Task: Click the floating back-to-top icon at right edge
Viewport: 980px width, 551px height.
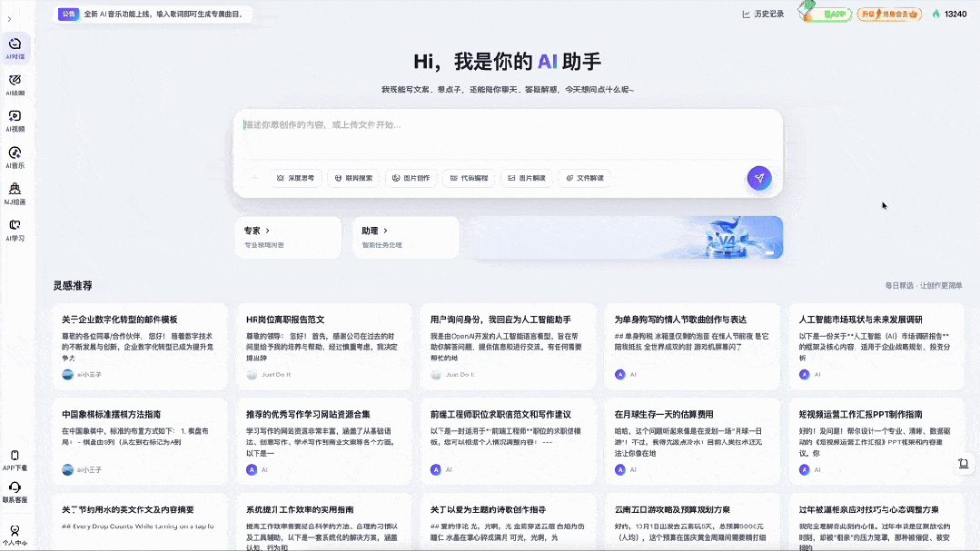Action: tap(963, 464)
